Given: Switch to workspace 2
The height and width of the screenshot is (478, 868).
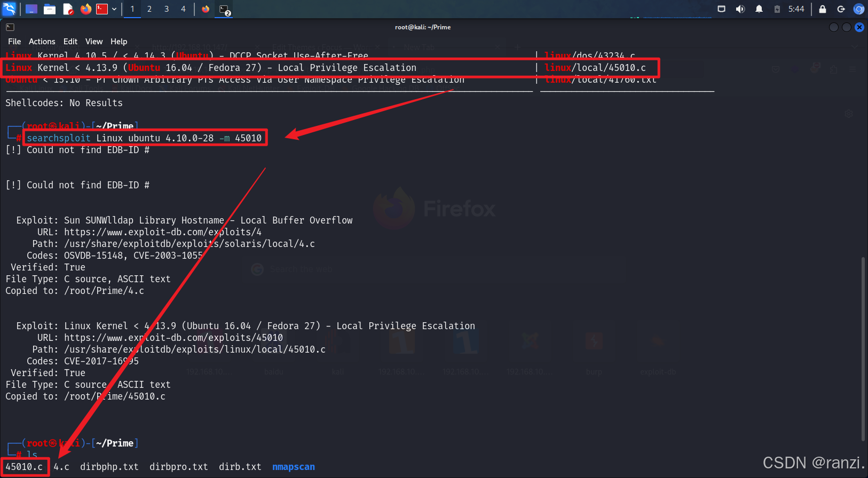Looking at the screenshot, I should [149, 9].
